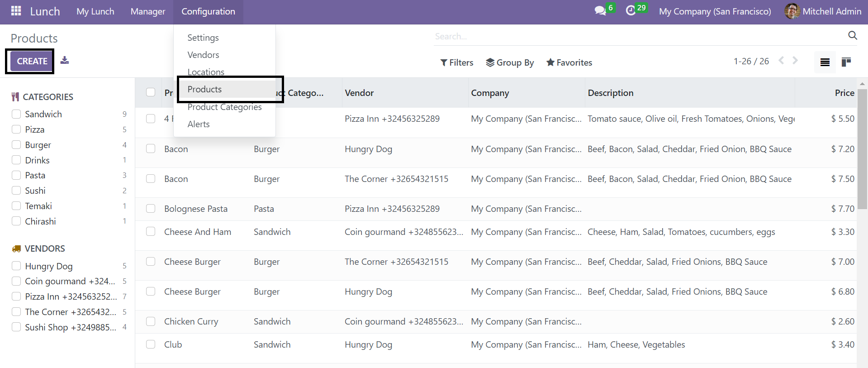This screenshot has height=368, width=868.
Task: Switch to kanban view icon
Action: 846,62
